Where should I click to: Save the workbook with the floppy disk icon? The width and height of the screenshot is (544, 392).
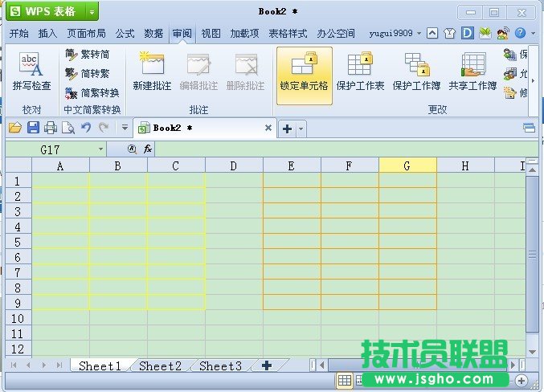(33, 128)
